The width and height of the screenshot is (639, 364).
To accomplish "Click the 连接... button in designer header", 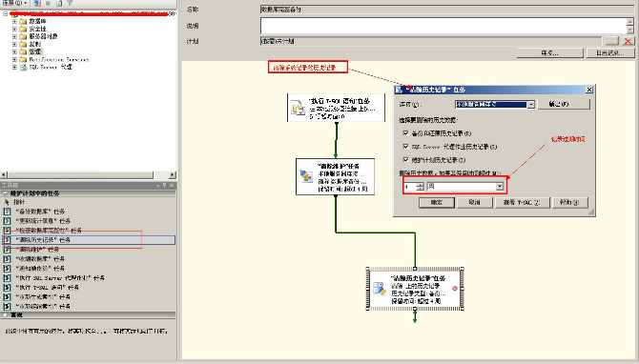I will click(x=549, y=53).
